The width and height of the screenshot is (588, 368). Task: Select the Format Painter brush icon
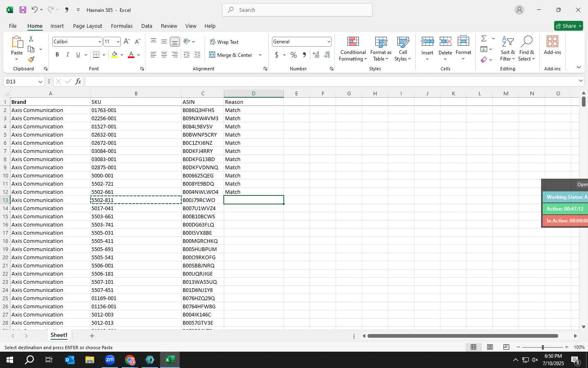point(31,60)
